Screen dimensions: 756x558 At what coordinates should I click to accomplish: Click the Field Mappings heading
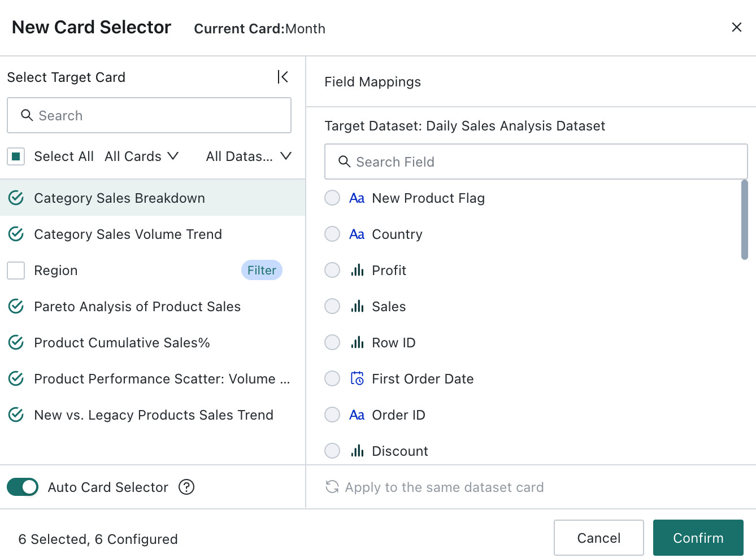click(373, 82)
